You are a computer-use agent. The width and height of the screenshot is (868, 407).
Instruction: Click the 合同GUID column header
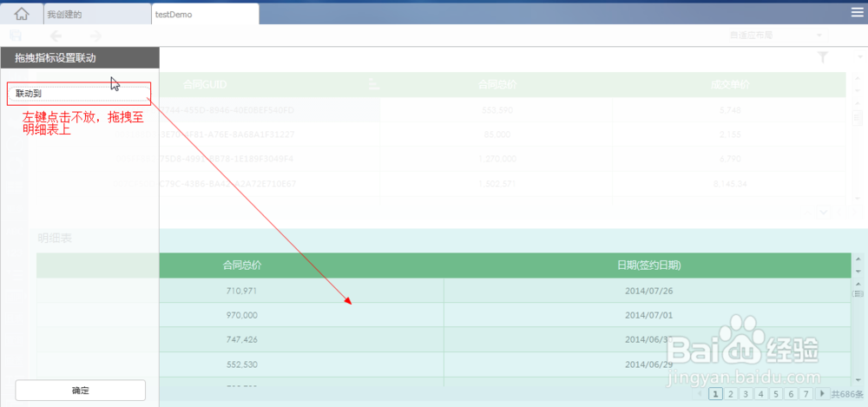tap(205, 84)
